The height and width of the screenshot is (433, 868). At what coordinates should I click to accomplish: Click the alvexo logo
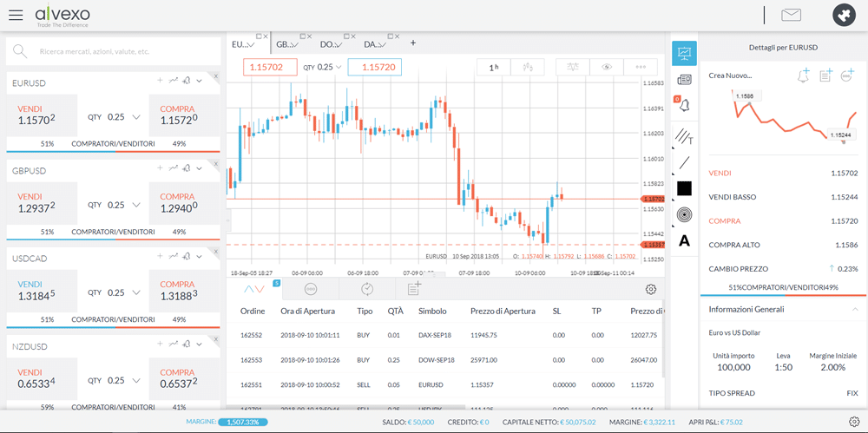[x=62, y=16]
